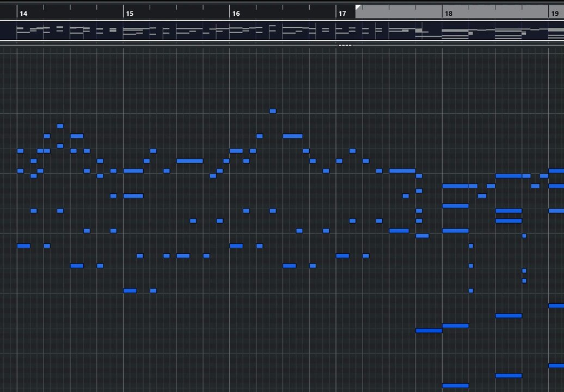Click the bar 18 marker in the ruler
564x392 pixels.
click(x=449, y=14)
